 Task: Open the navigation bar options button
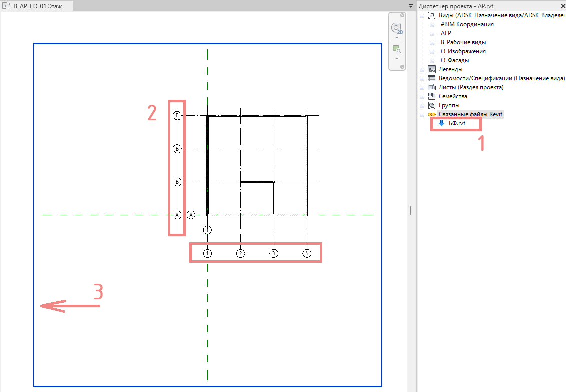click(402, 67)
